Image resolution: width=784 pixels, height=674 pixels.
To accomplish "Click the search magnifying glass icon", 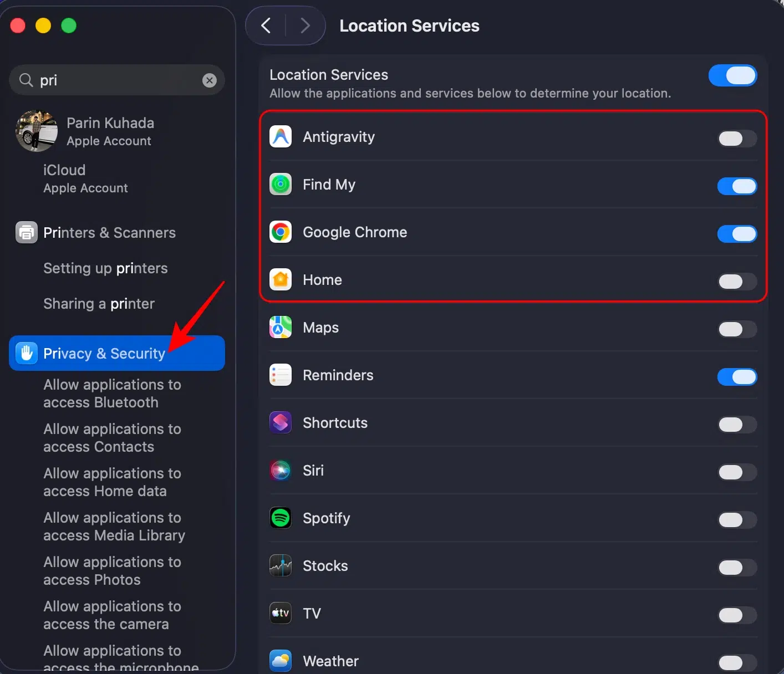I will 26,80.
